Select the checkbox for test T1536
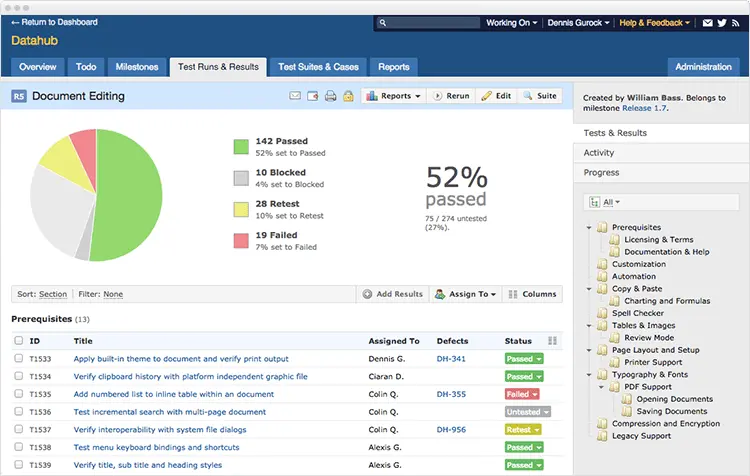This screenshot has height=476, width=750. click(x=19, y=411)
